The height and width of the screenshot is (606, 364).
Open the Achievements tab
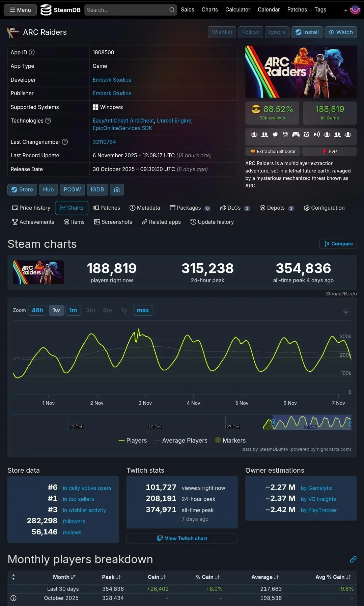coord(33,222)
